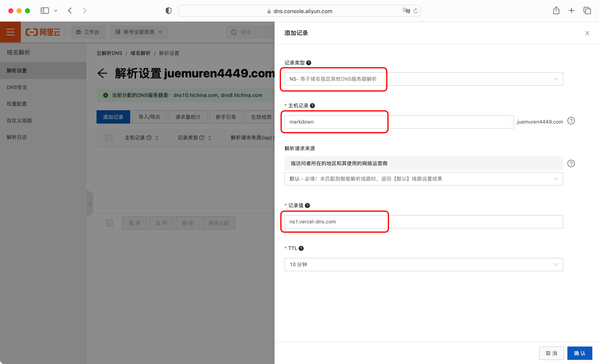Click the help icon beside 主机记录 label

click(312, 105)
